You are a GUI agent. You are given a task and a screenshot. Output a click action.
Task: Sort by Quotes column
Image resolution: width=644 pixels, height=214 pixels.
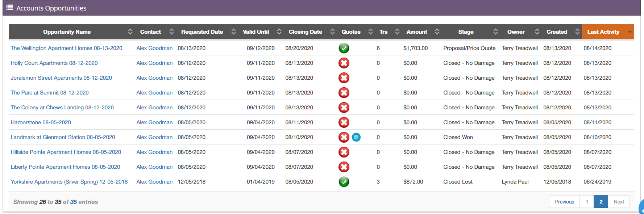(x=356, y=32)
